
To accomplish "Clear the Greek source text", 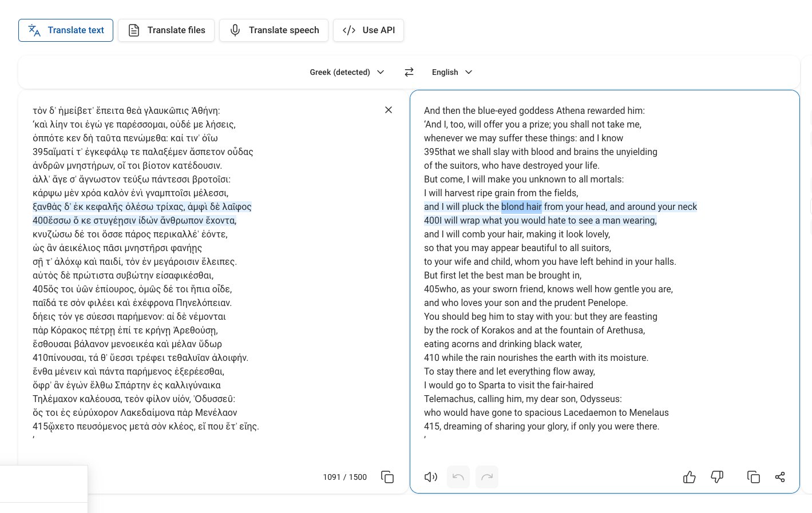I will tap(389, 110).
